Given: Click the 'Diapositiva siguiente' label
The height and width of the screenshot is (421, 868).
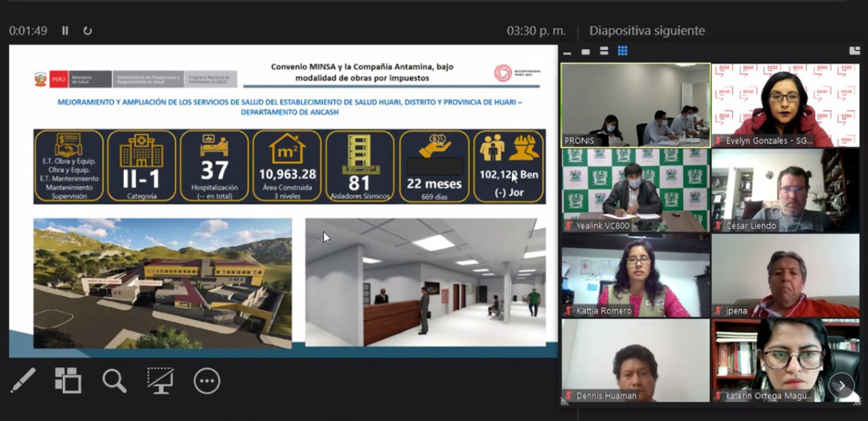Looking at the screenshot, I should click(x=647, y=31).
